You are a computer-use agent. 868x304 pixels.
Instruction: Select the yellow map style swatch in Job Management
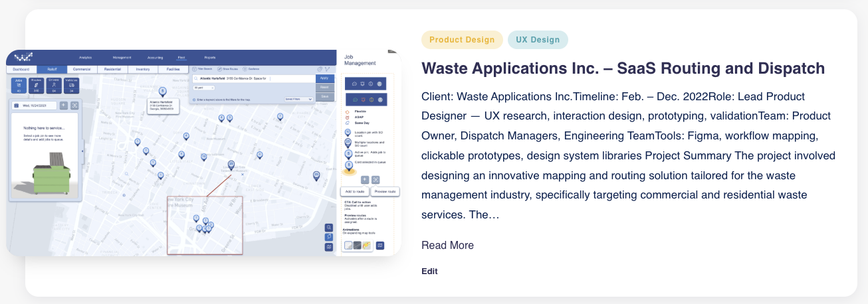(x=366, y=246)
